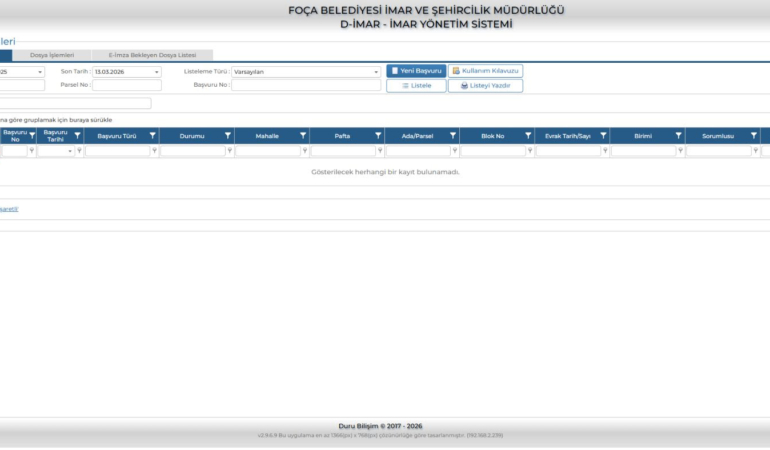This screenshot has height=450, width=770.
Task: Click the Yeni Başvuru button
Action: click(x=416, y=71)
